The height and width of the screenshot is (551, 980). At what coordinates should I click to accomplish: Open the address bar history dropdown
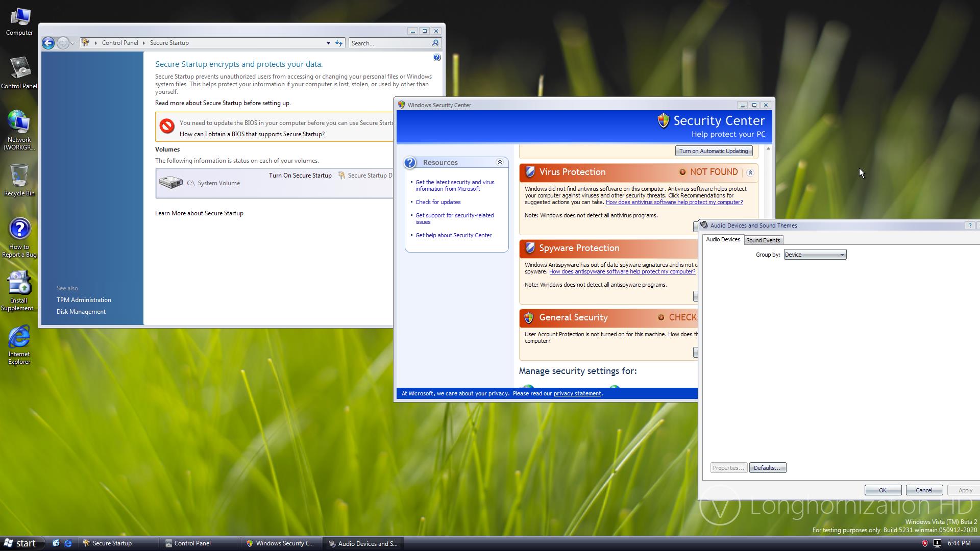(328, 43)
